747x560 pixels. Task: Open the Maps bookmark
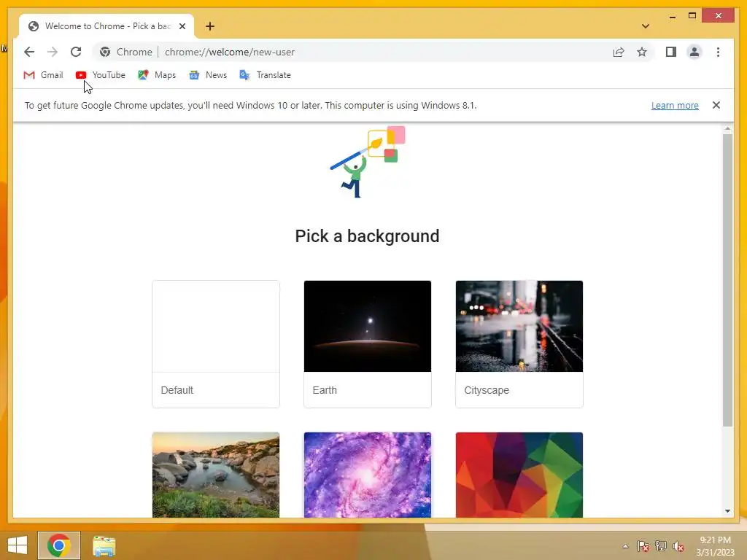tap(158, 75)
